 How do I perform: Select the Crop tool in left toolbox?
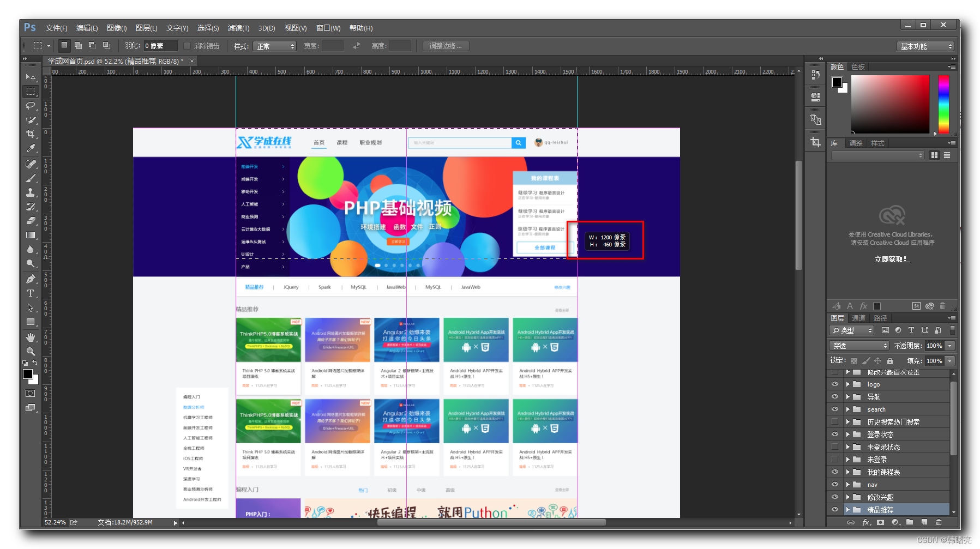31,134
